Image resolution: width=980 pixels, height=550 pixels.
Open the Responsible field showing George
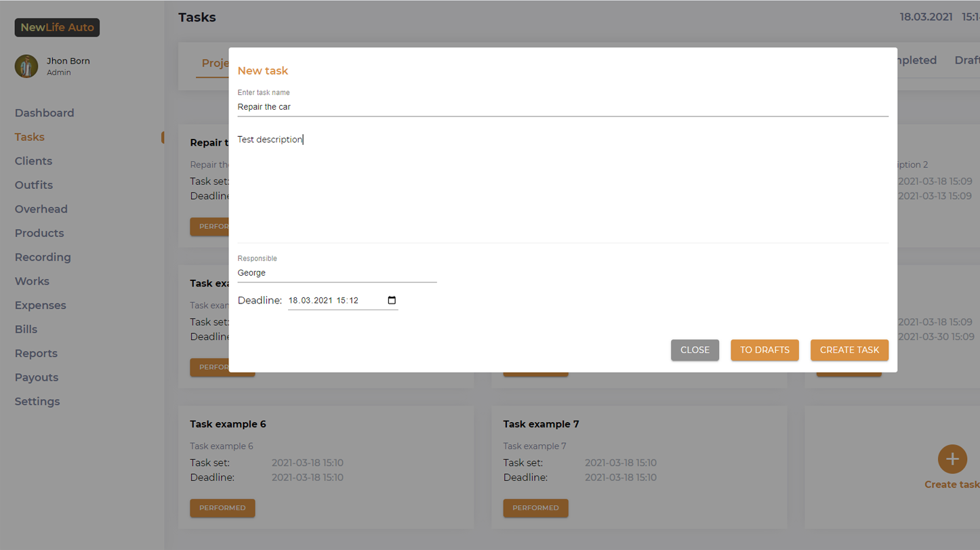click(x=336, y=273)
